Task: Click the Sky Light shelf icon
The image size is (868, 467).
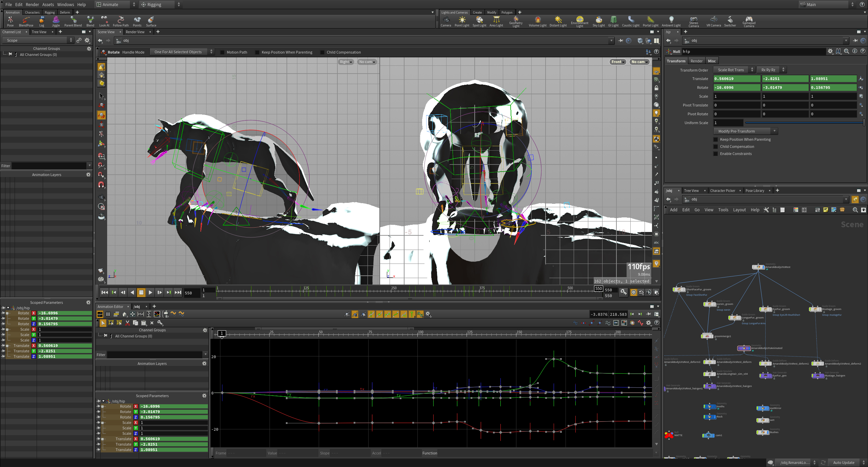Action: (x=598, y=21)
